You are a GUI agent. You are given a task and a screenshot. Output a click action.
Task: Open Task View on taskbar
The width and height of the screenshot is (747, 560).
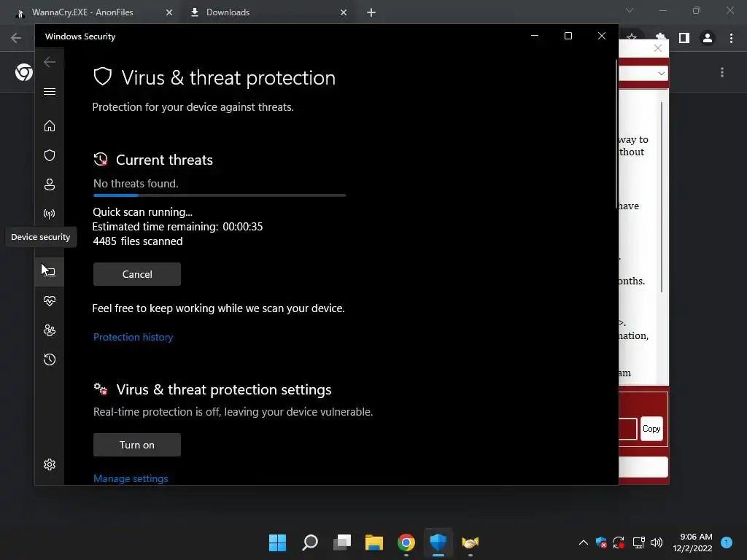pos(342,542)
